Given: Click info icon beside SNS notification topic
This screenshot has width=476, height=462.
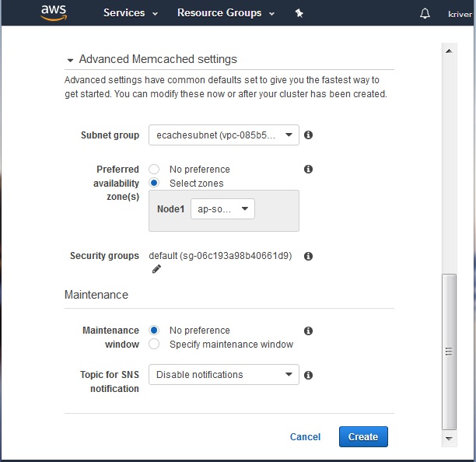Looking at the screenshot, I should [308, 375].
